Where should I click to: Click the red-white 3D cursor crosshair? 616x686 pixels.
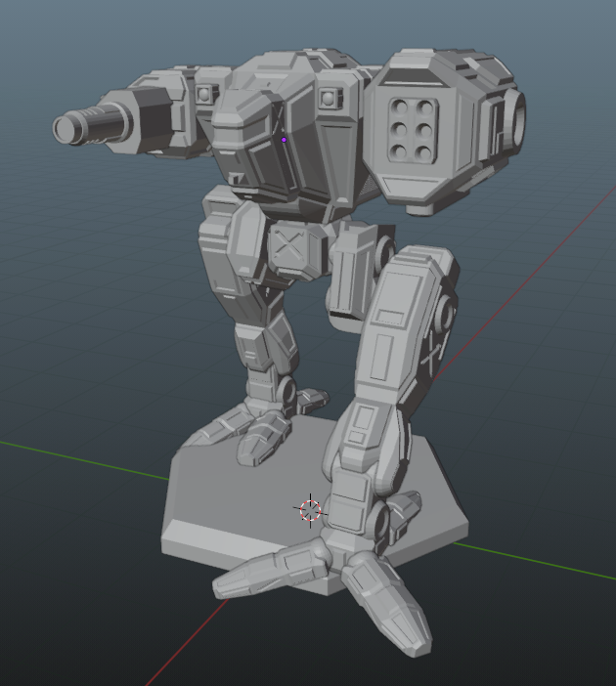pyautogui.click(x=310, y=510)
